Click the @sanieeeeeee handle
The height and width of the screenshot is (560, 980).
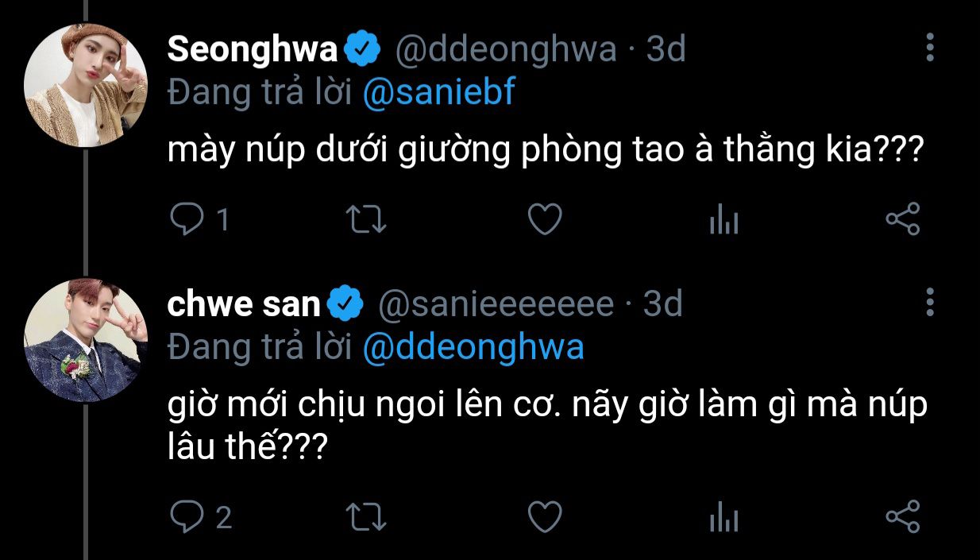496,304
